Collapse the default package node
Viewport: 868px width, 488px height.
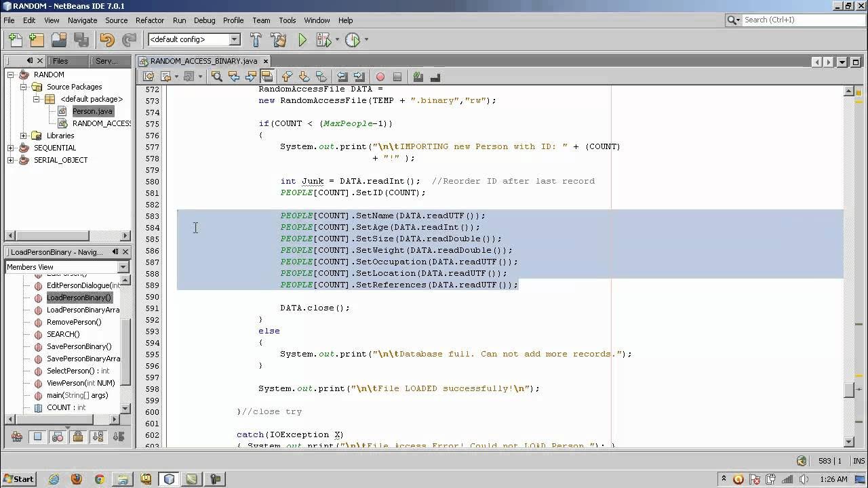(37, 99)
